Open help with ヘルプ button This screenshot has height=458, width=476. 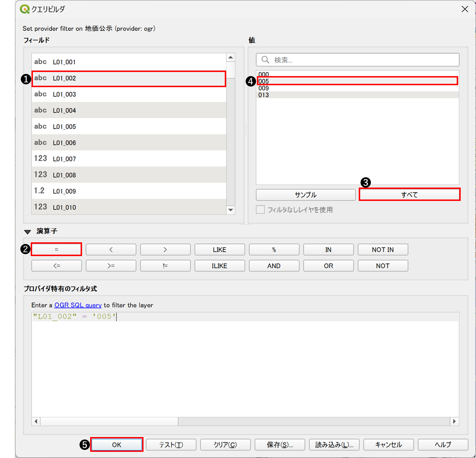coord(443,445)
